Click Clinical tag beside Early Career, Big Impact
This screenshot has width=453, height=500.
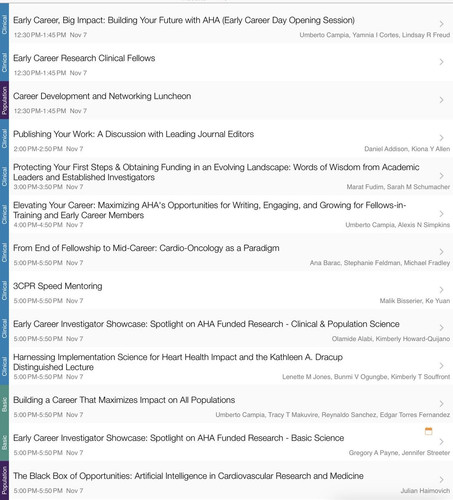4,24
